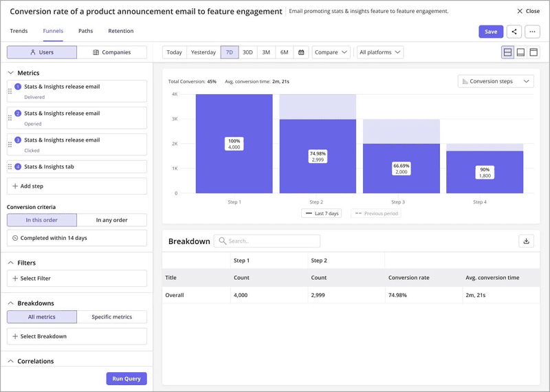Open the Compare dropdown

click(x=331, y=52)
